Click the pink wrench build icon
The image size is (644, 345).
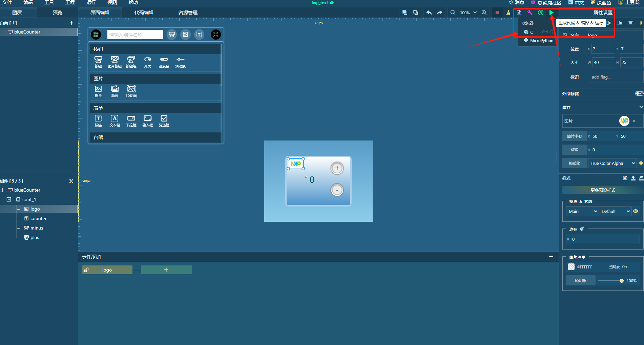pos(529,13)
